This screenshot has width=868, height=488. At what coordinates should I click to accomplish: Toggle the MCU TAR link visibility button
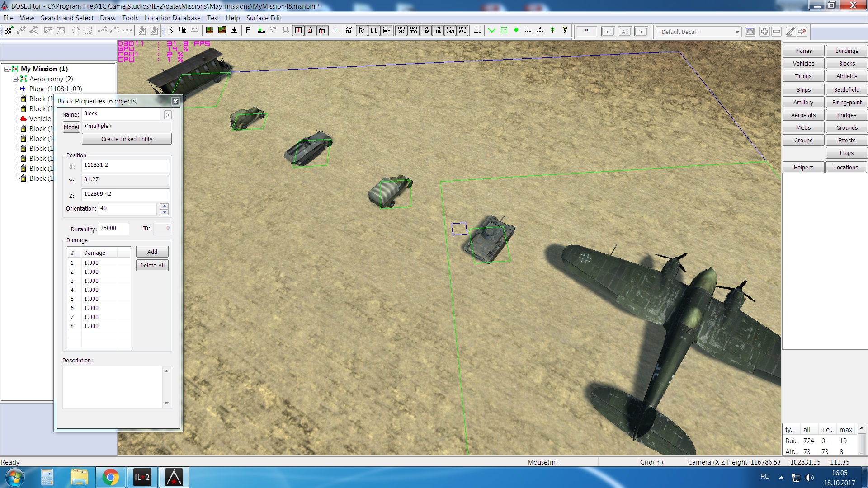(414, 30)
